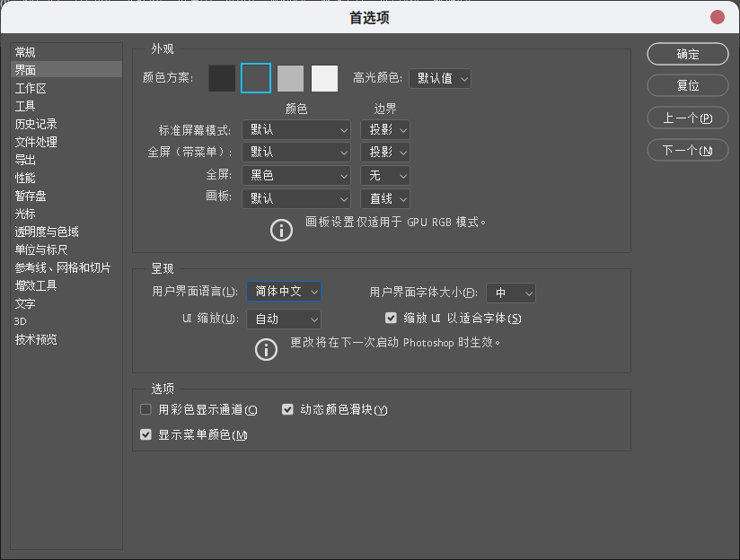Enable the 用彩色显示通道 checkbox
The width and height of the screenshot is (740, 560).
[145, 409]
